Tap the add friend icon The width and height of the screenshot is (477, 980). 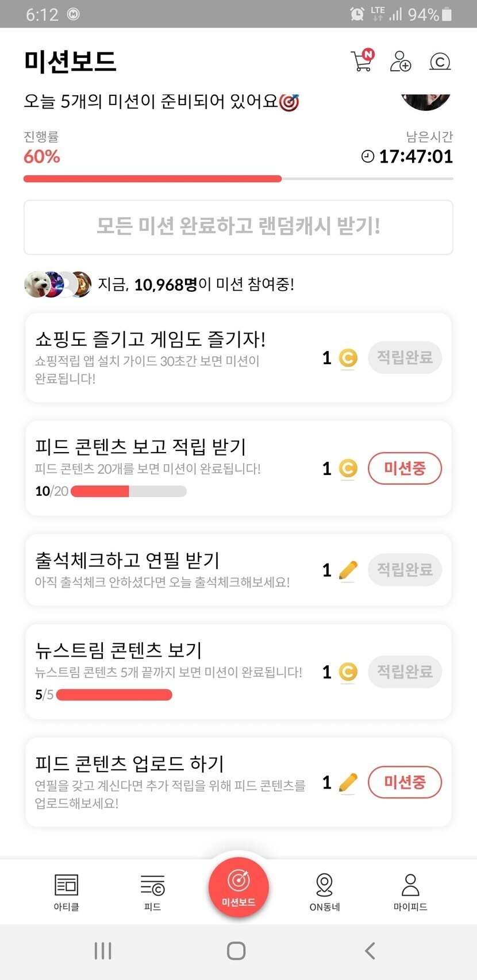tap(400, 61)
